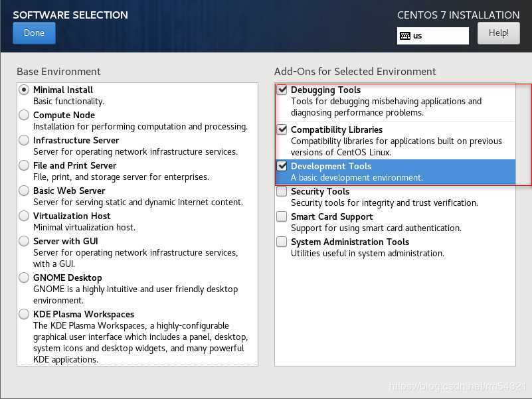This screenshot has height=399, width=532.
Task: Select GNOME Desktop radio button
Action: [24, 278]
